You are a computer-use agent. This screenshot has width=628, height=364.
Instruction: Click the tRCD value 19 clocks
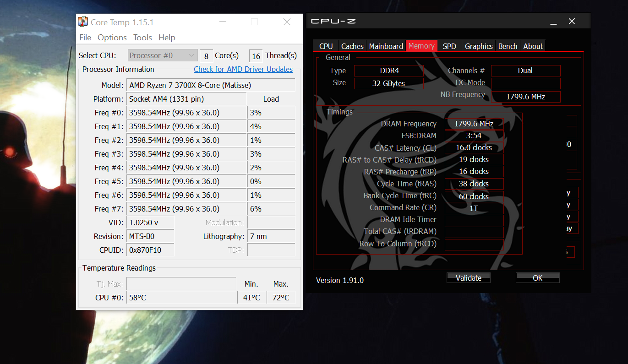tap(474, 160)
